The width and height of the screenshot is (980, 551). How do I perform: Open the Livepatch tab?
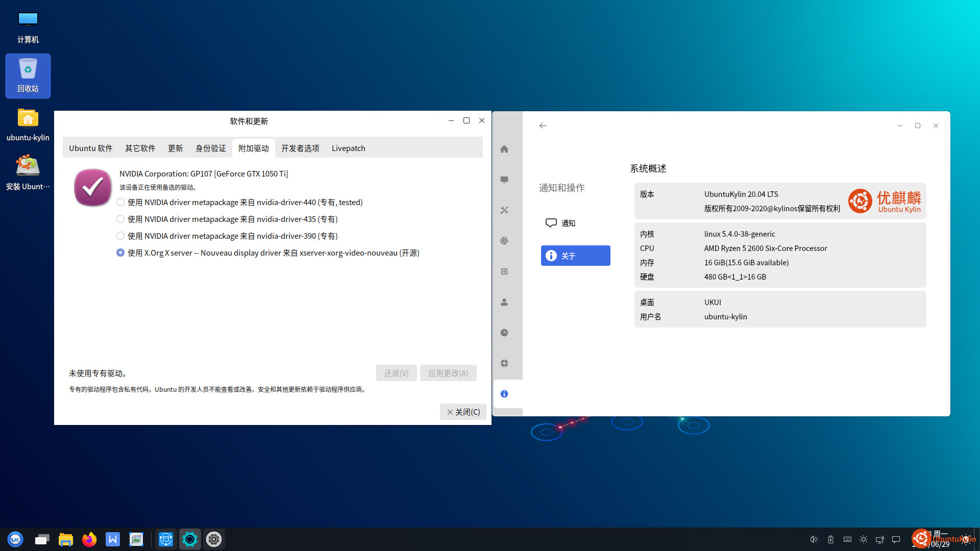coord(348,148)
